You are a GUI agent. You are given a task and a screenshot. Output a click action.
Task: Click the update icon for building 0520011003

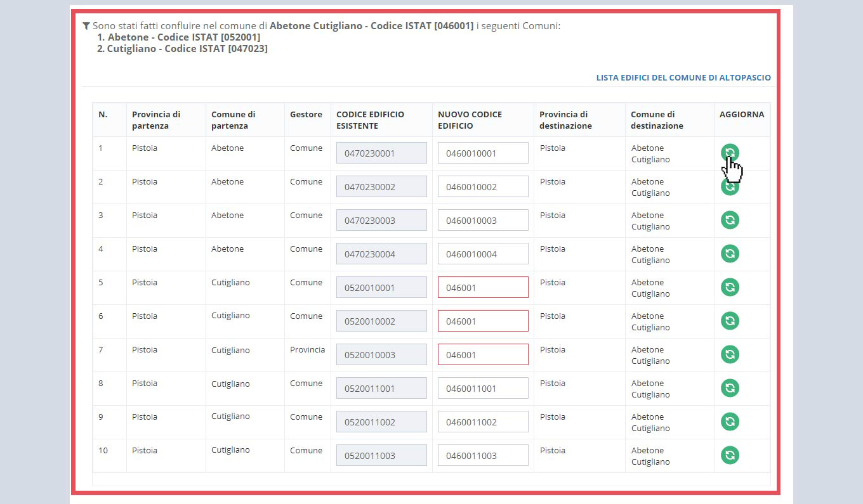[x=730, y=455]
